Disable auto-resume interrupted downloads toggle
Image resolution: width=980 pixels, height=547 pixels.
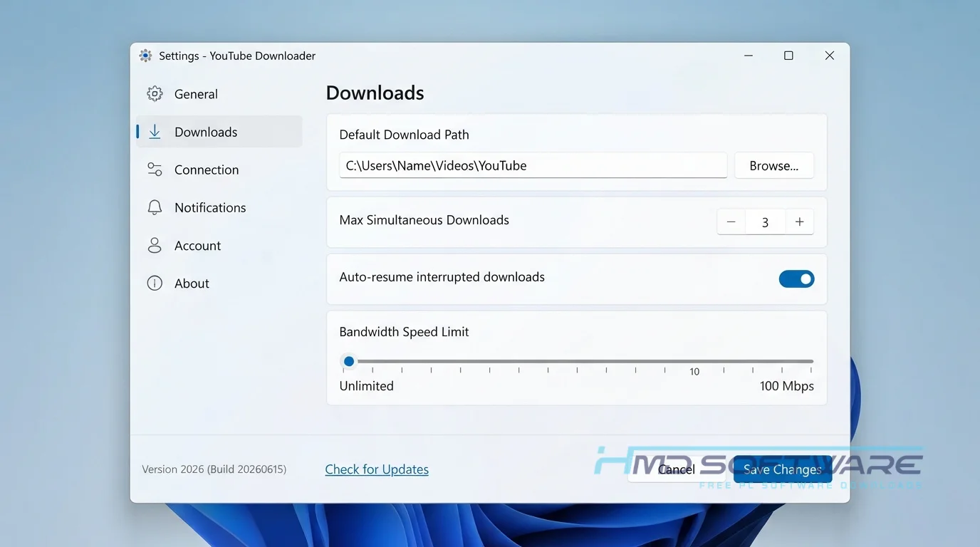click(796, 279)
